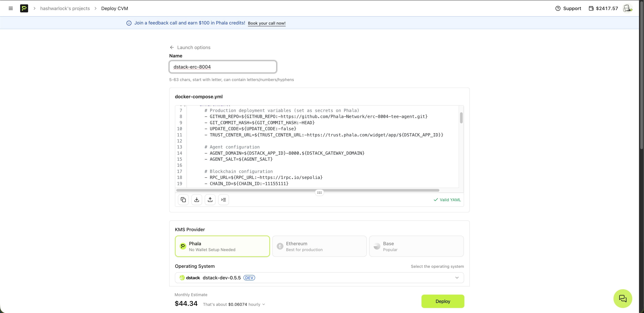The height and width of the screenshot is (313, 644).
Task: Open hashwarlock's projects breadcrumb
Action: tap(65, 8)
